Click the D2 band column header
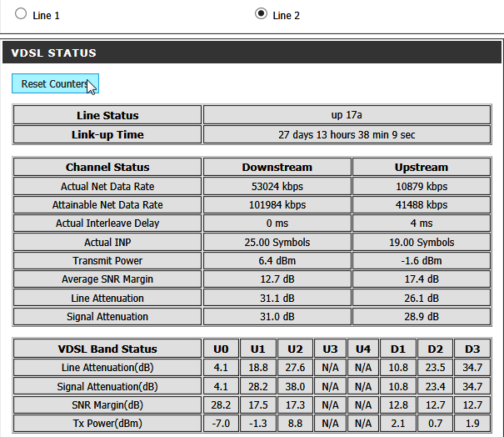 point(435,349)
